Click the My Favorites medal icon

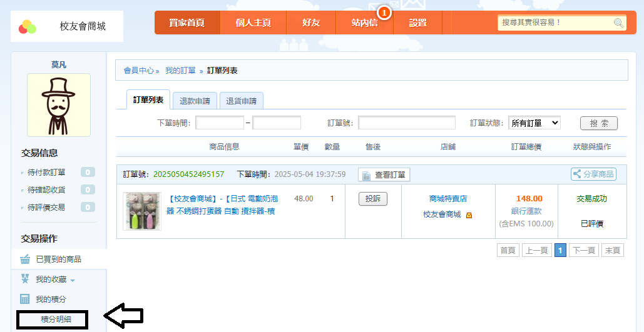point(25,279)
